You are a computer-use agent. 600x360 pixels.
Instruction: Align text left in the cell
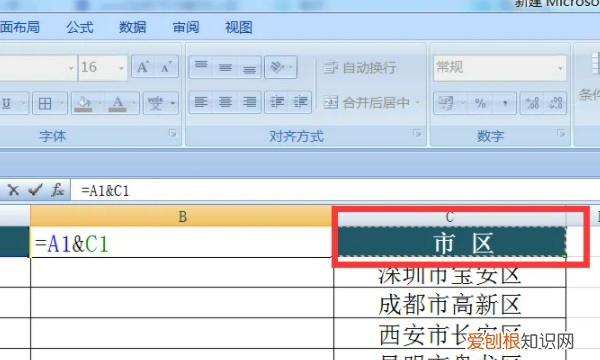coord(201,102)
